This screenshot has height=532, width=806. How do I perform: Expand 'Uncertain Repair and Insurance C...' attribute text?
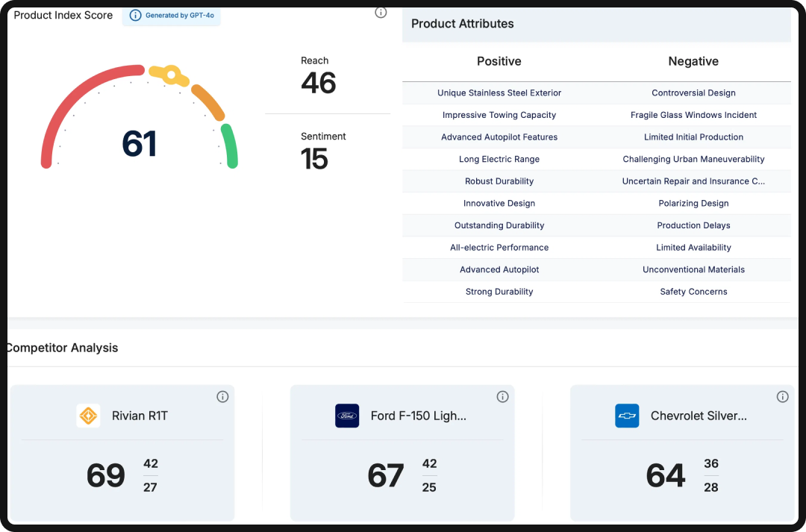click(693, 181)
